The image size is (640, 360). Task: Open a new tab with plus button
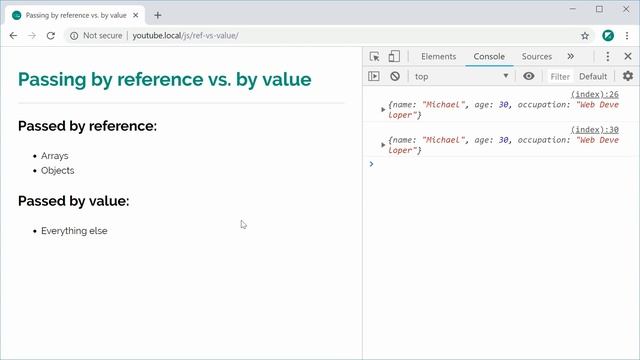coord(158,16)
